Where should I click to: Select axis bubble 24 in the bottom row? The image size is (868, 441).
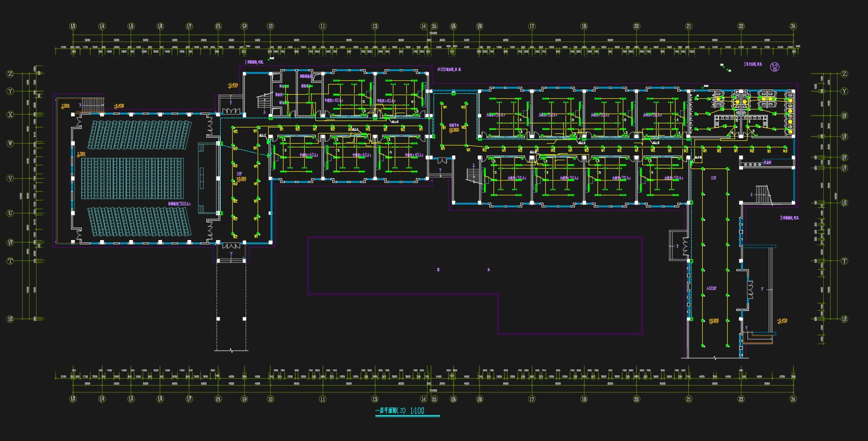pos(793,399)
